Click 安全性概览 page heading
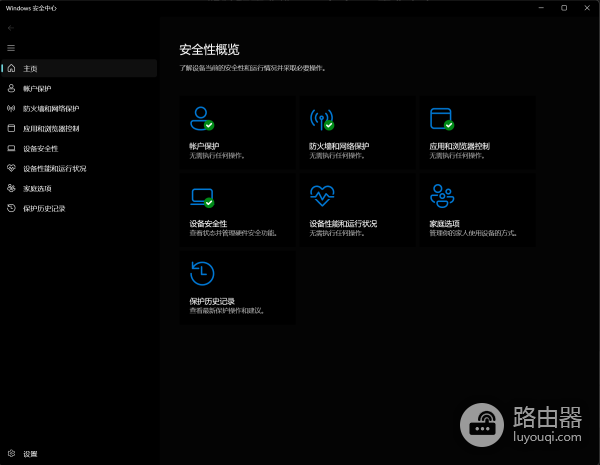 [x=209, y=49]
